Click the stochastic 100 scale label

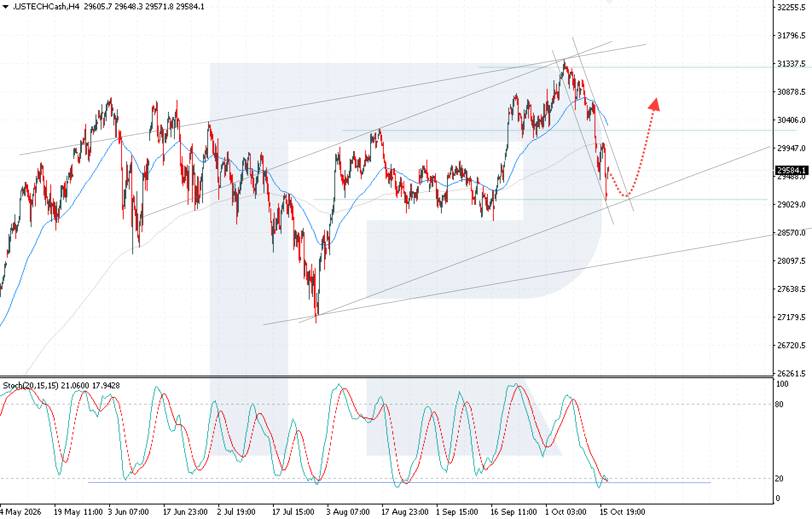pyautogui.click(x=782, y=384)
